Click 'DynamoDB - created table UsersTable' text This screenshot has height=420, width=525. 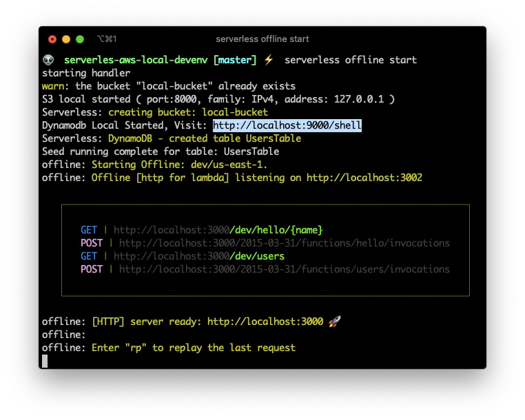pyautogui.click(x=205, y=138)
